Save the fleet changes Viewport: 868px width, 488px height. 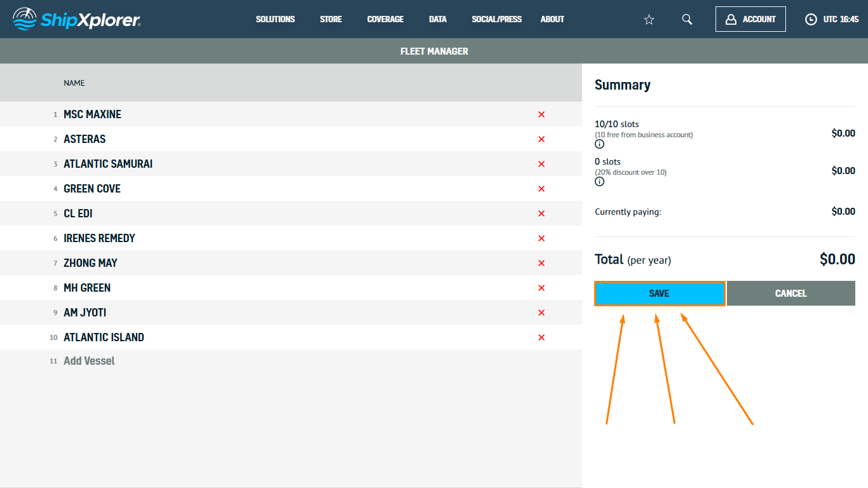(x=660, y=294)
